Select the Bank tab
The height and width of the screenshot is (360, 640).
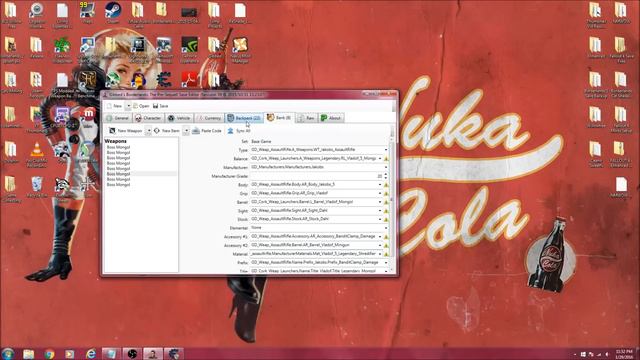tap(279, 118)
